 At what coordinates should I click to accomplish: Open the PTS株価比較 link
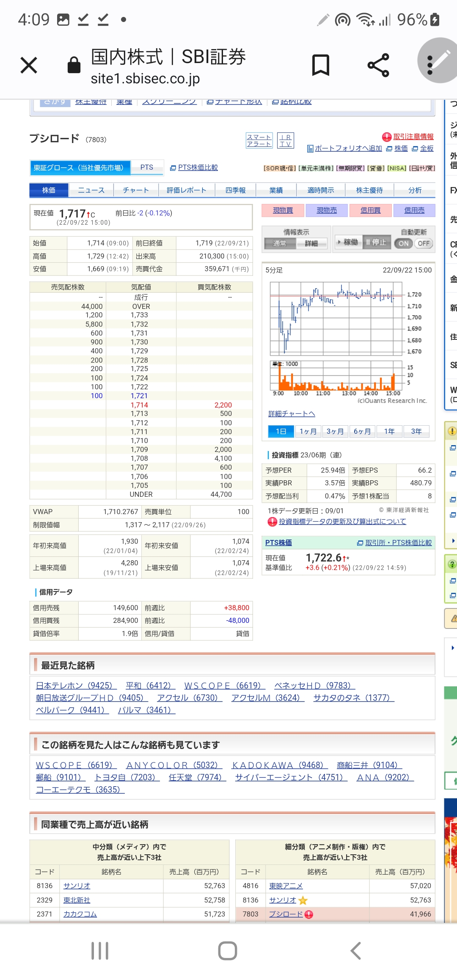[x=198, y=168]
